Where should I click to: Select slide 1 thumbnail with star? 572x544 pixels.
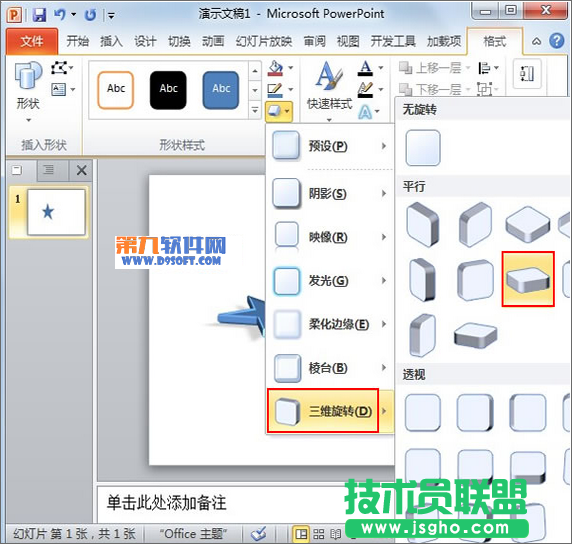tap(56, 212)
